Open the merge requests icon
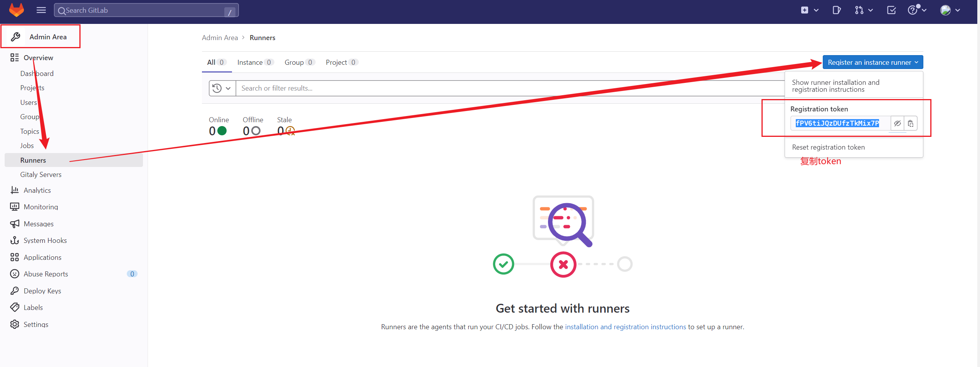Viewport: 980px width, 367px height. coord(859,10)
